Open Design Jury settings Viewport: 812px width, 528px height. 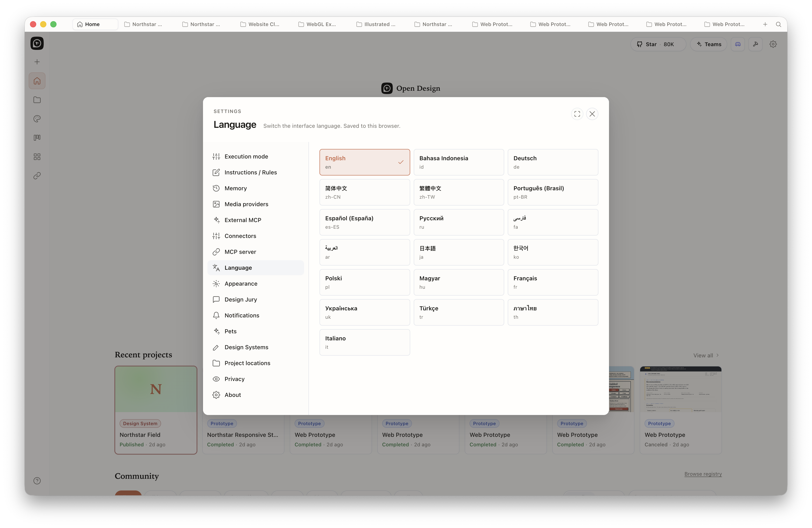[255, 300]
